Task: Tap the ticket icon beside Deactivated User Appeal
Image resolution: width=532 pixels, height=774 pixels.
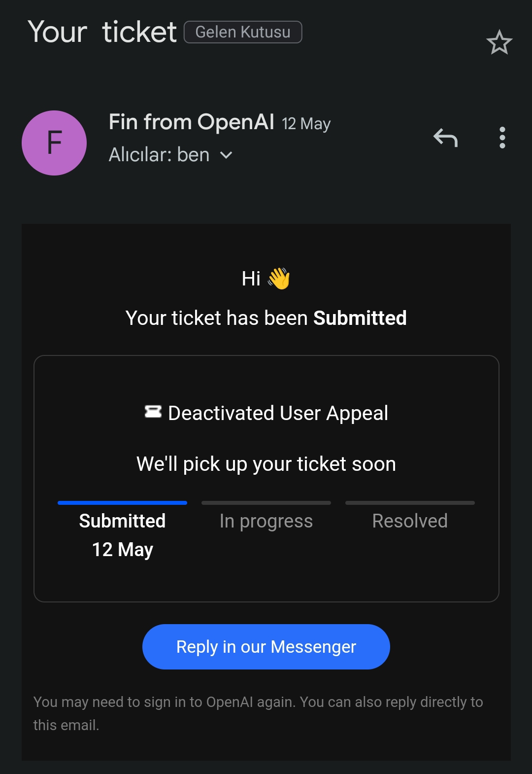Action: click(x=153, y=412)
